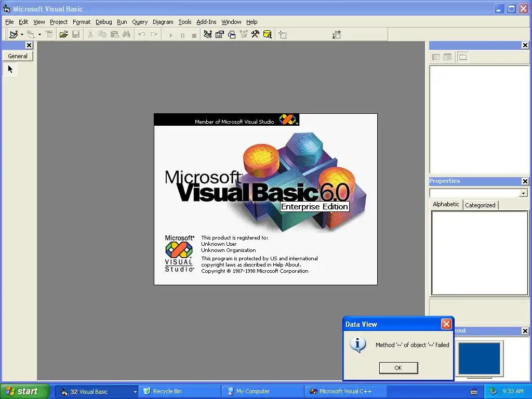
Task: Open the Tools menu
Action: point(185,22)
